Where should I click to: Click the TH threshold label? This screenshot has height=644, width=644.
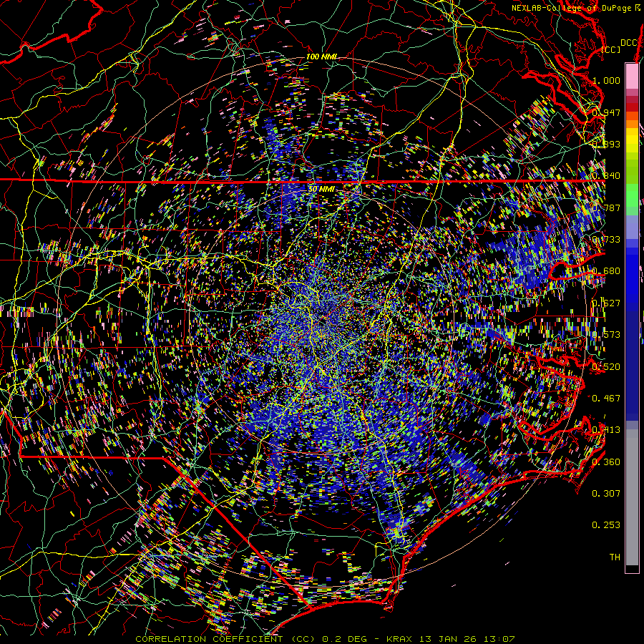click(x=615, y=557)
